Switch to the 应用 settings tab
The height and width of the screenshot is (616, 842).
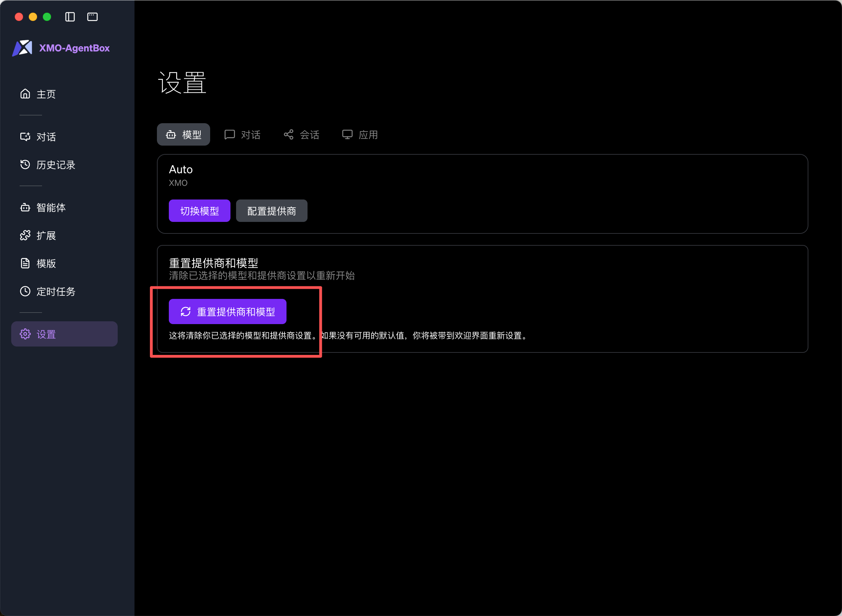360,135
